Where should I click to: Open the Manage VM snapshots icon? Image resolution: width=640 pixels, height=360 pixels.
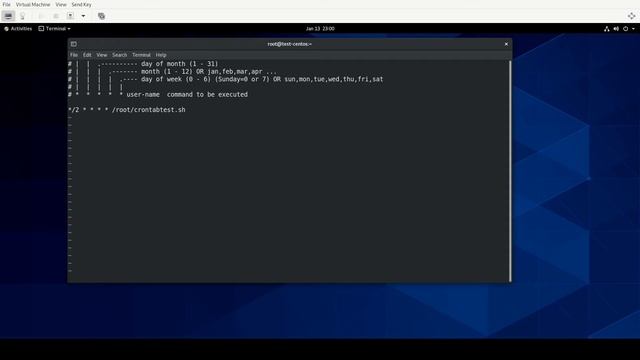pos(101,16)
